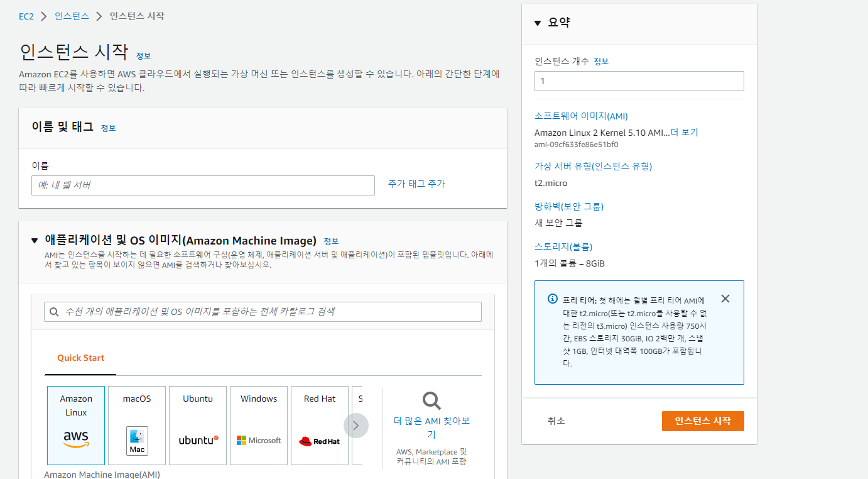Show next AMI options with arrow
The height and width of the screenshot is (479, 868).
[355, 426]
